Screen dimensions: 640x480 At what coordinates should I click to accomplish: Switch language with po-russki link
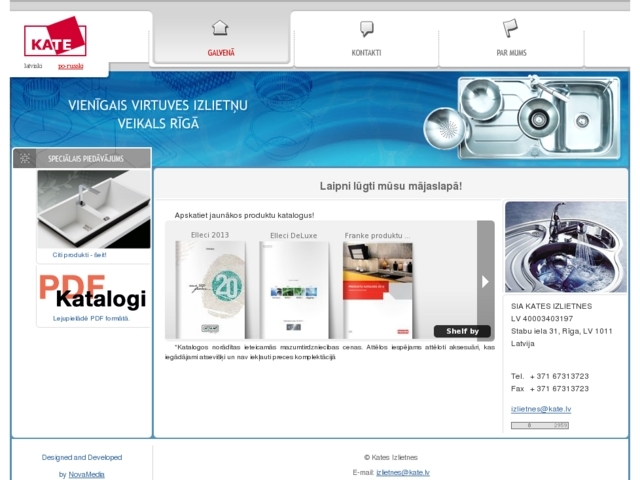[70, 66]
